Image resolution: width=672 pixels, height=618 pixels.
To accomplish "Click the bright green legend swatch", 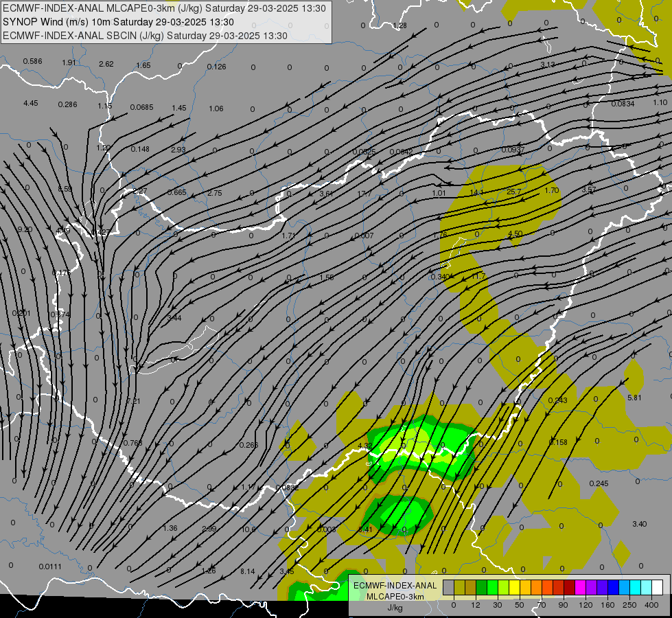I will [x=492, y=588].
